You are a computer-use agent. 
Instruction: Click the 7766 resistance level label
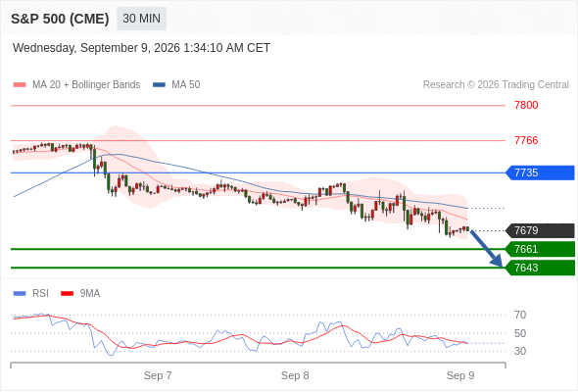[526, 140]
